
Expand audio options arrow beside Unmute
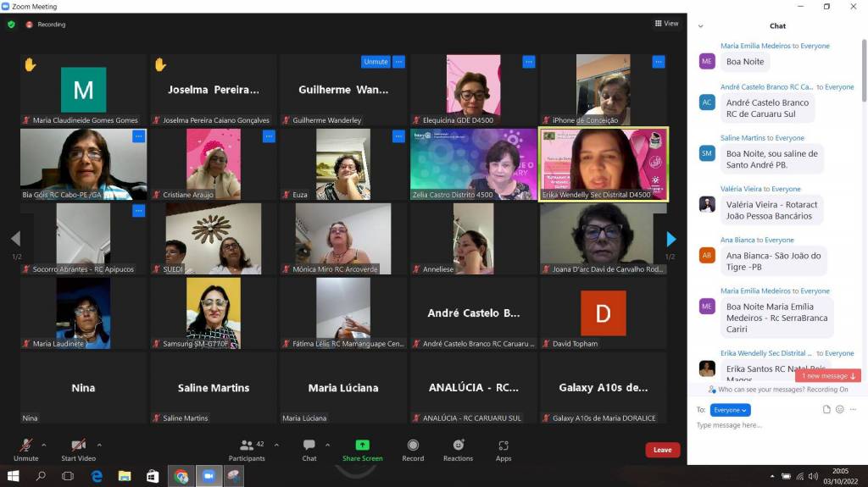click(x=44, y=444)
